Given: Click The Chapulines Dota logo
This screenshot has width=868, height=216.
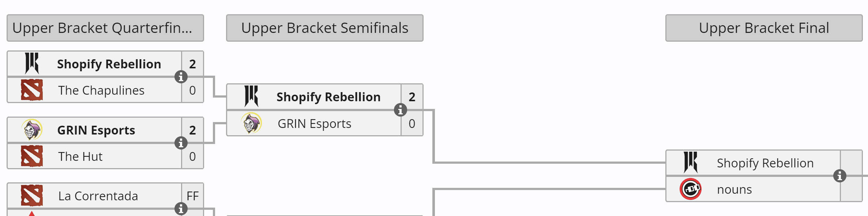Looking at the screenshot, I should point(32,90).
